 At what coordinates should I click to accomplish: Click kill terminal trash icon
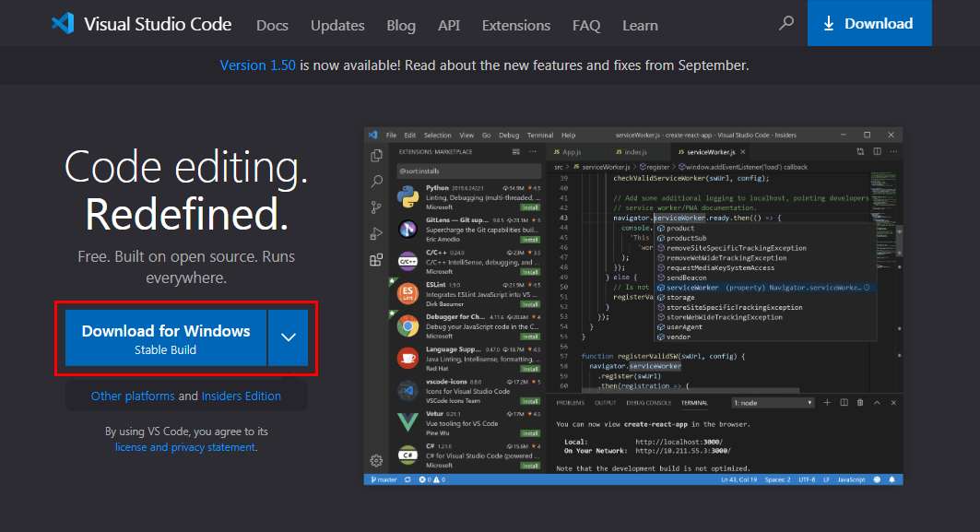click(860, 403)
